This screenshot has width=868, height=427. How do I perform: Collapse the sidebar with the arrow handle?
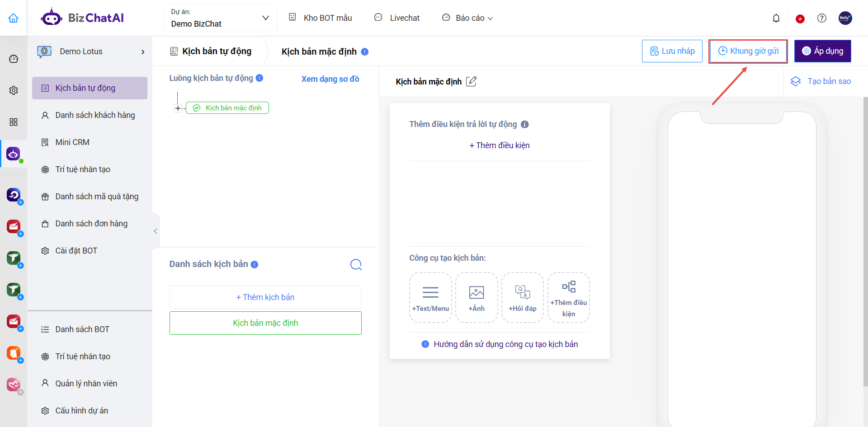156,231
